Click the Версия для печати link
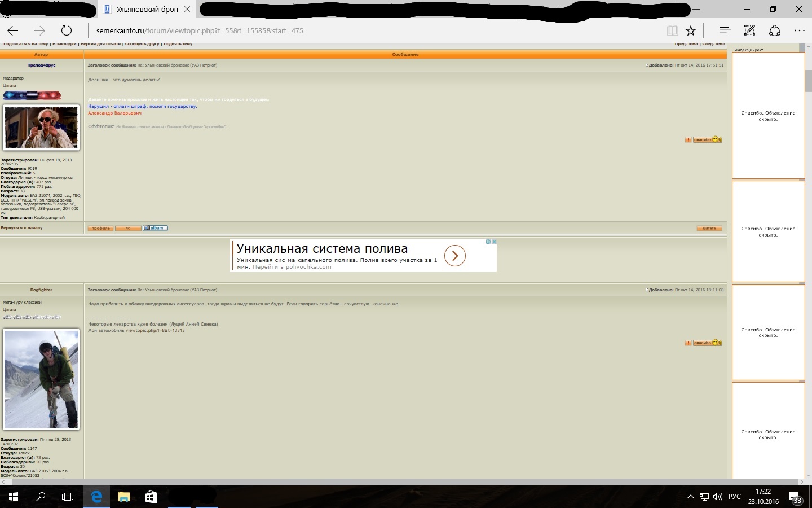 point(101,44)
